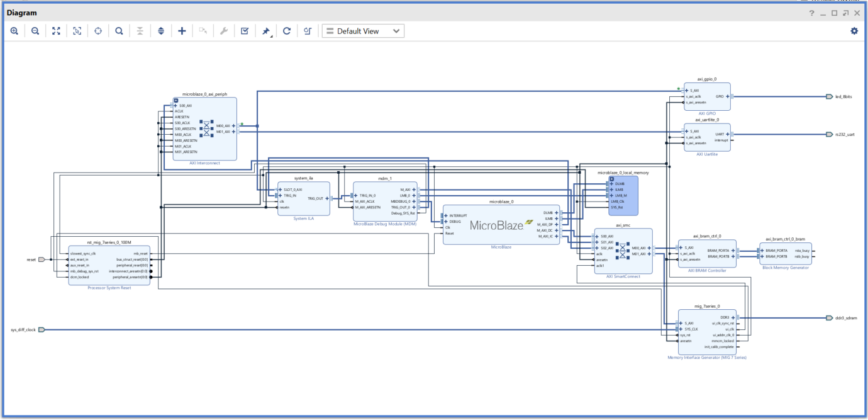Click the wrench customize block icon
Screen dimensions: 868x420
pos(223,31)
